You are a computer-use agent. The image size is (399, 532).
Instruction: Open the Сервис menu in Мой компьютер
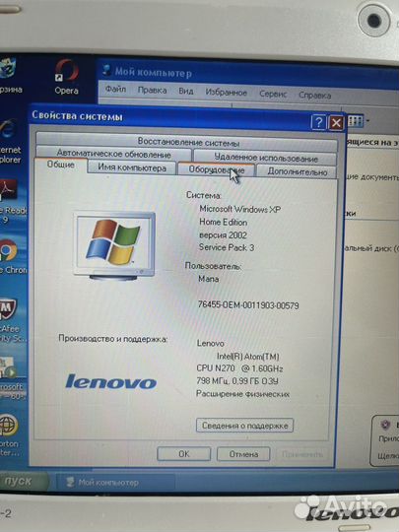click(x=273, y=94)
